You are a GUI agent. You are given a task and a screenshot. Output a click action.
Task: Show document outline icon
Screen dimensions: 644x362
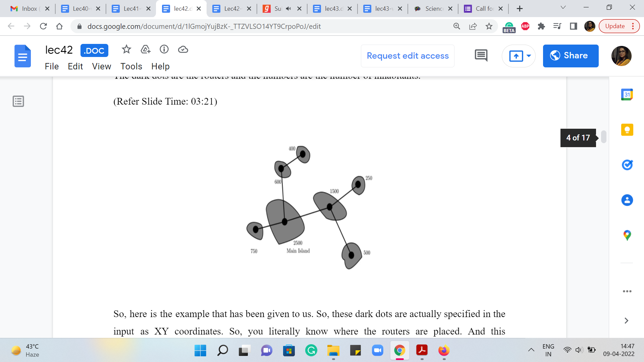[x=18, y=101]
